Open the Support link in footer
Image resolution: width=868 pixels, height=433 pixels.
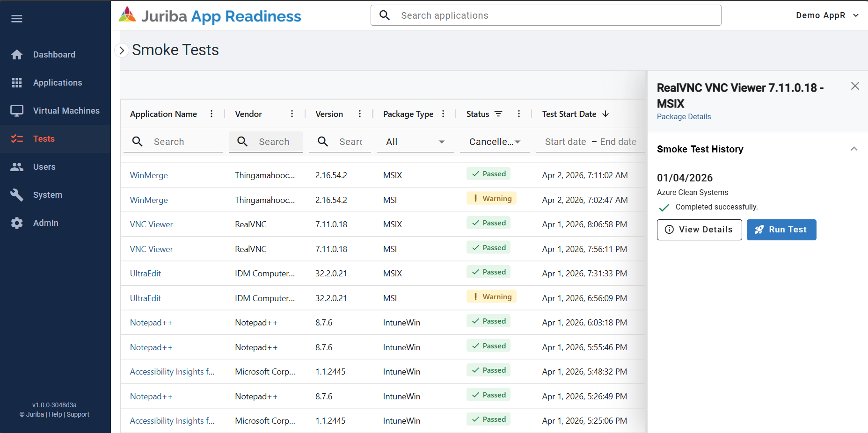pyautogui.click(x=78, y=414)
